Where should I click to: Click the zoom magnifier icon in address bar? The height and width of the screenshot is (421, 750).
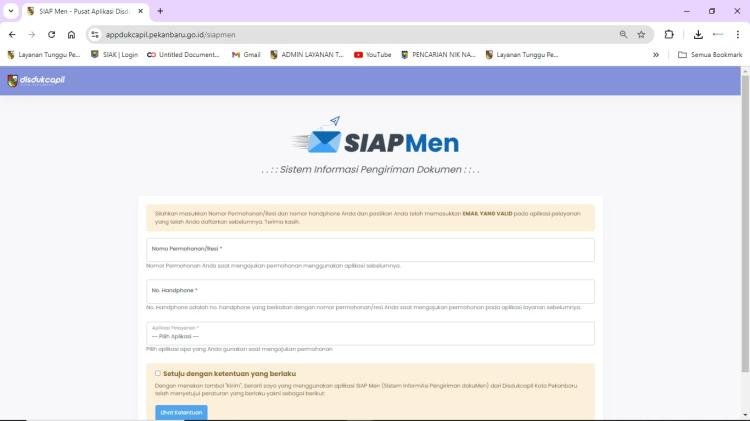623,34
